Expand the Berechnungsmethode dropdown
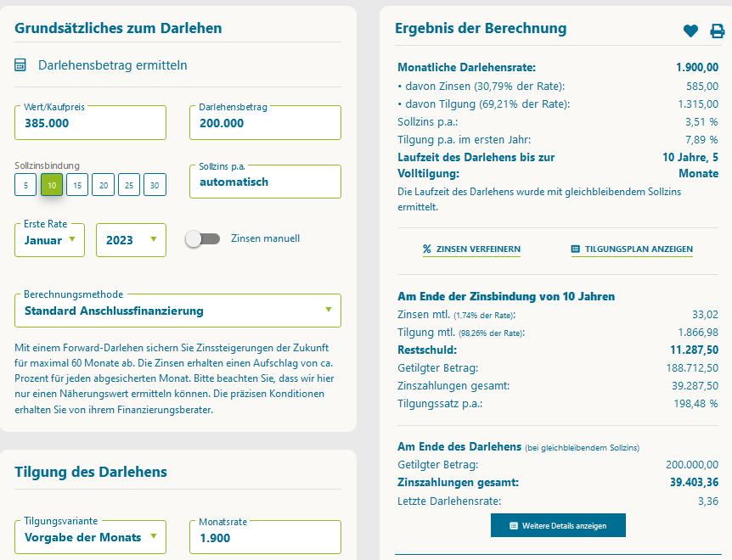Image resolution: width=732 pixels, height=560 pixels. click(x=177, y=311)
